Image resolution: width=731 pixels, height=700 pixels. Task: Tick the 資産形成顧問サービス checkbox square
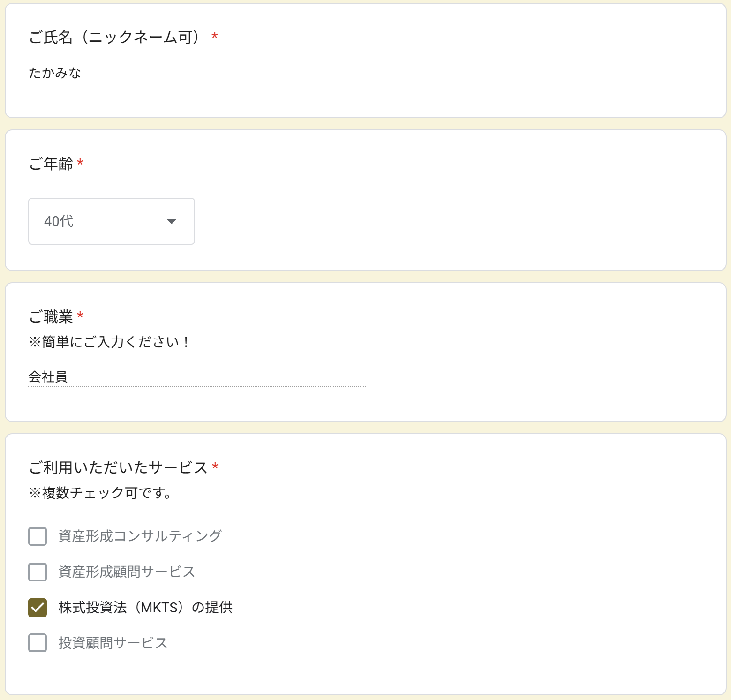(x=38, y=572)
